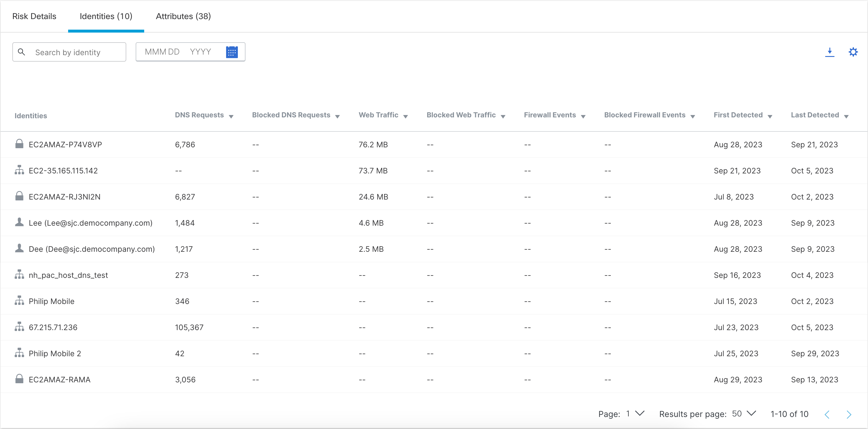868x429 pixels.
Task: Select the Identities (10) tab
Action: (x=106, y=16)
